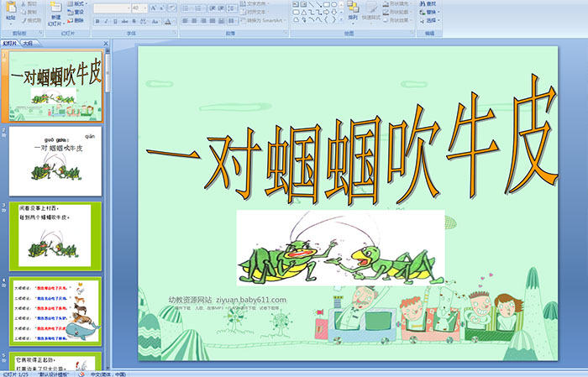
Task: Click the Increase Font Size icon
Action: click(x=154, y=8)
